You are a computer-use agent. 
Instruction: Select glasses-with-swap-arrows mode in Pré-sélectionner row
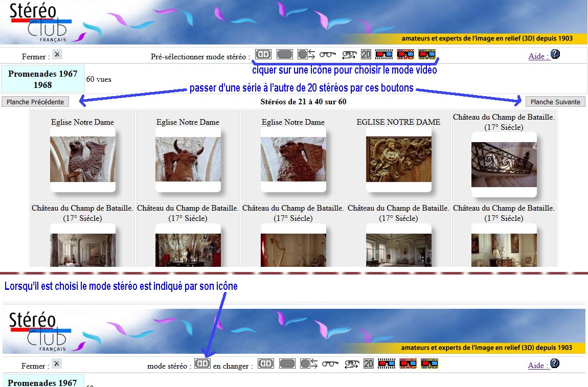(349, 54)
